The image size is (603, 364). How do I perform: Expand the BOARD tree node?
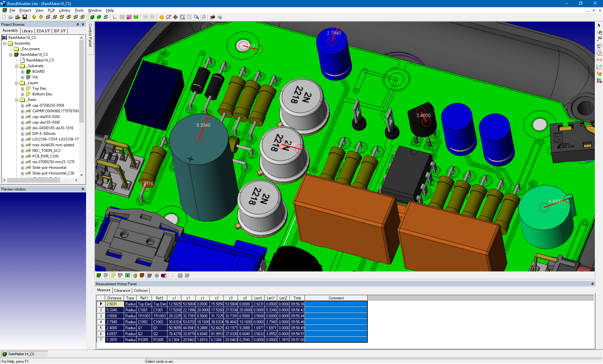[22, 72]
